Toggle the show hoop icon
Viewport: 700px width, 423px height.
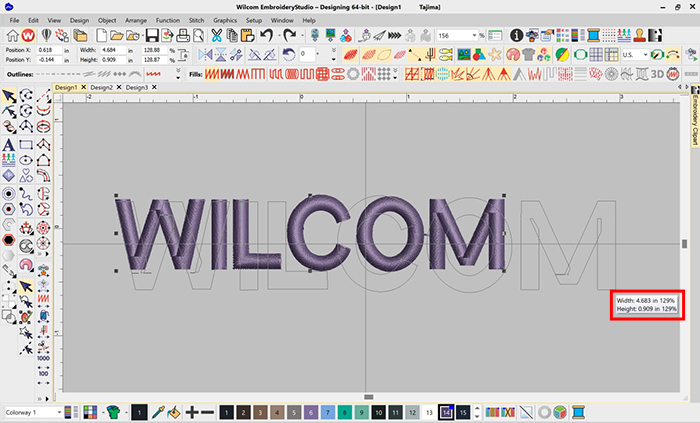(x=580, y=55)
